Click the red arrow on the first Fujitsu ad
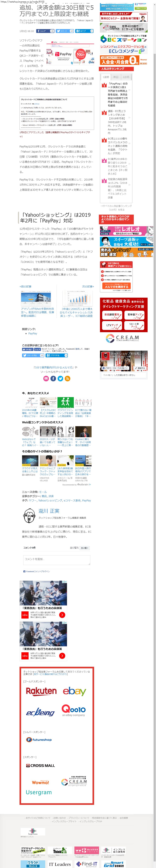This screenshot has height=868, width=156. [62, 615]
